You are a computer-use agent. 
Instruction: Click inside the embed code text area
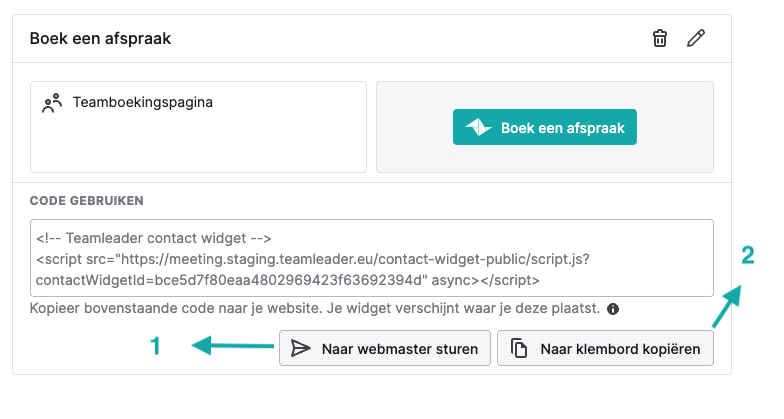372,258
